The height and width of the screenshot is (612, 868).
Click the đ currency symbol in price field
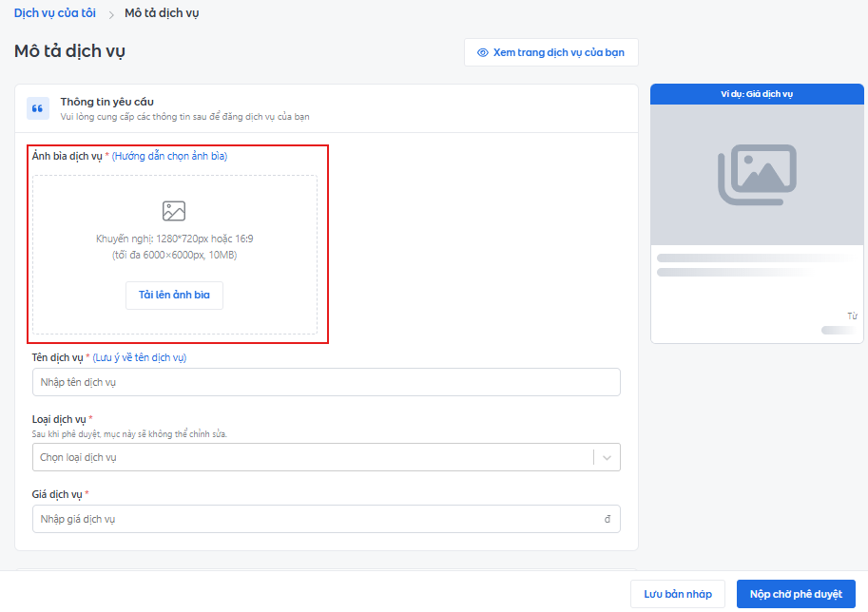coord(608,519)
